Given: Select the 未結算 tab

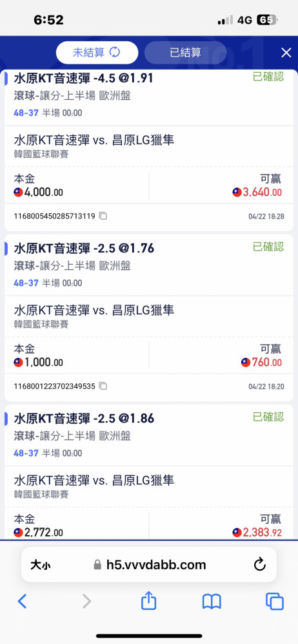Looking at the screenshot, I should pyautogui.click(x=97, y=53).
